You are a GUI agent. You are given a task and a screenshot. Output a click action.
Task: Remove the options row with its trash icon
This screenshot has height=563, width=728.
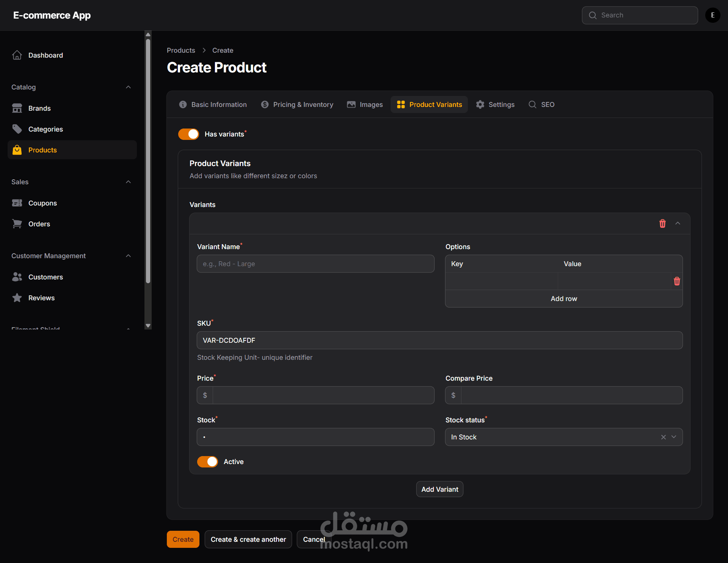[677, 281]
